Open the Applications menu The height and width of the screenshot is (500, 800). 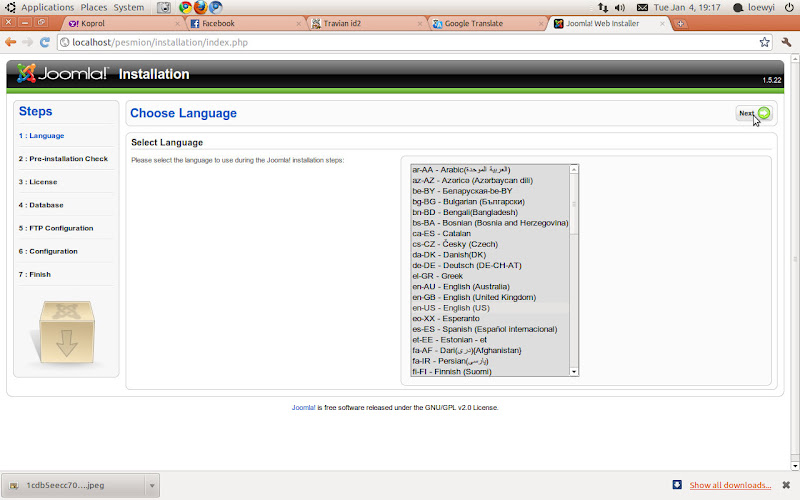point(47,7)
